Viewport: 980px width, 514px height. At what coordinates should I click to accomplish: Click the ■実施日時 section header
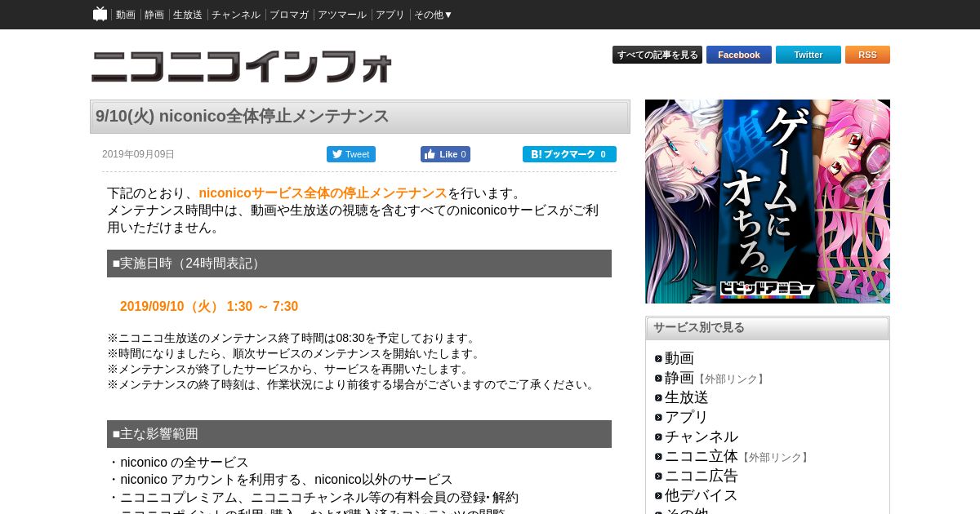pos(359,264)
